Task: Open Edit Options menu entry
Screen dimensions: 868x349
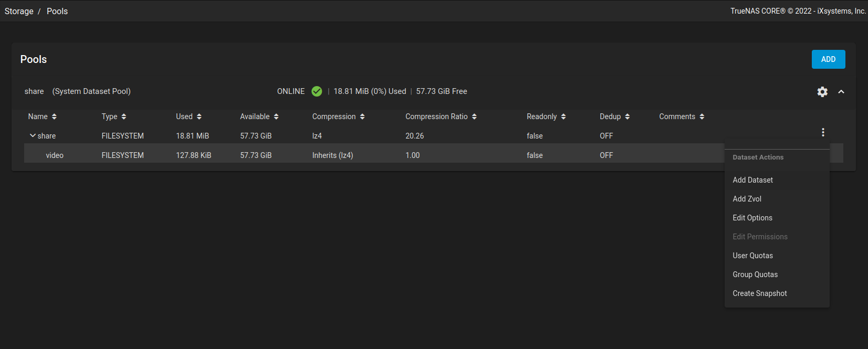Action: point(752,218)
